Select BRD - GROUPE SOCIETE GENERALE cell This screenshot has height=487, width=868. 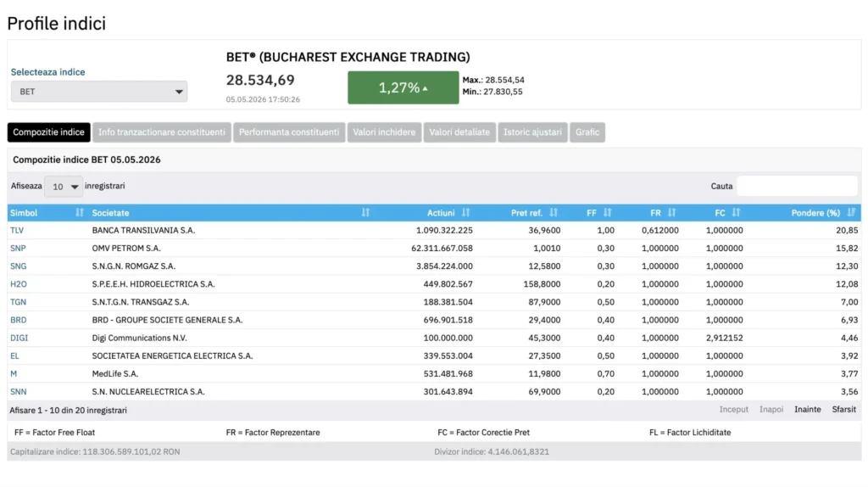pos(167,320)
